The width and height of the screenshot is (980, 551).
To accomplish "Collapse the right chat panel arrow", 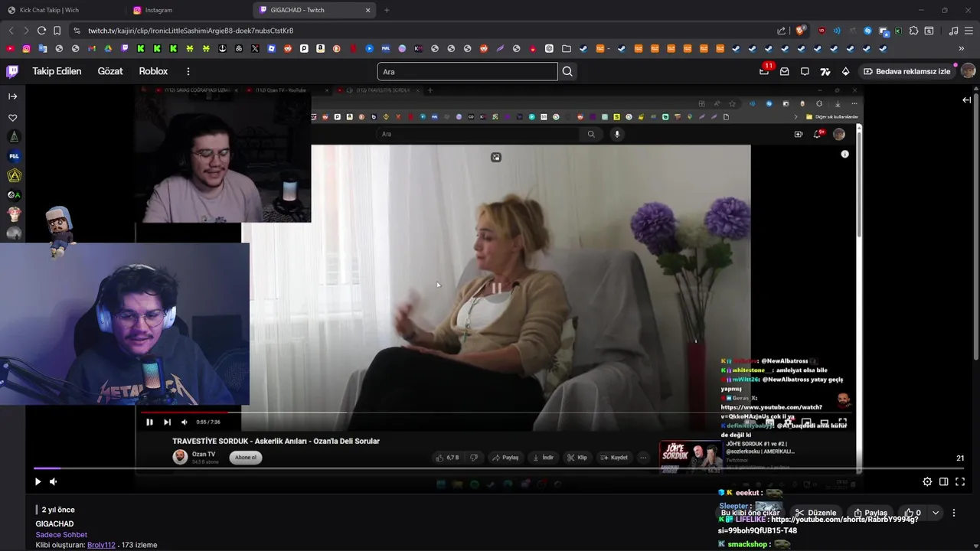I will click(966, 99).
